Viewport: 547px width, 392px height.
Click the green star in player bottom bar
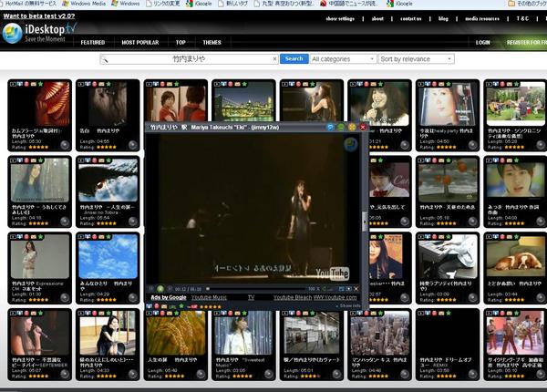(181, 306)
